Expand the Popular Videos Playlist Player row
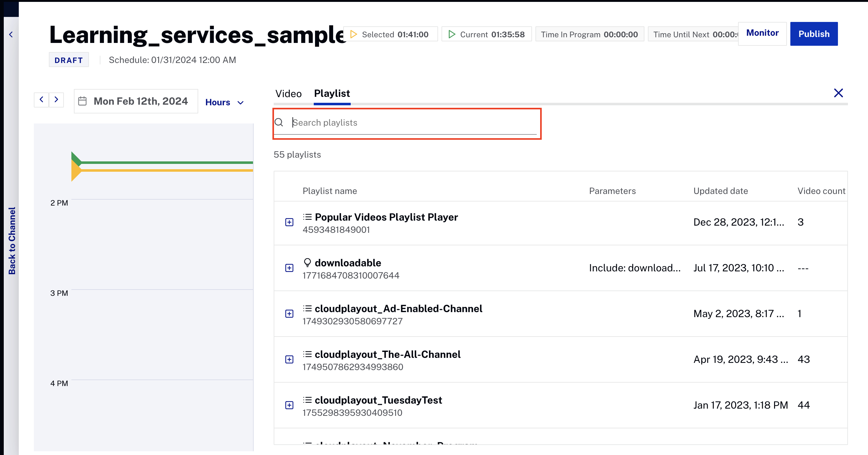 click(289, 222)
